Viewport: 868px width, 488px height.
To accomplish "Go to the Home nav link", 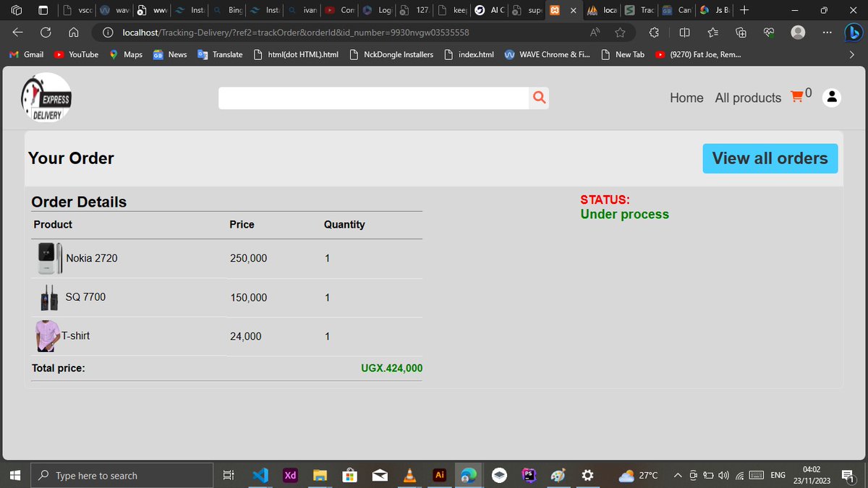I will coord(686,98).
